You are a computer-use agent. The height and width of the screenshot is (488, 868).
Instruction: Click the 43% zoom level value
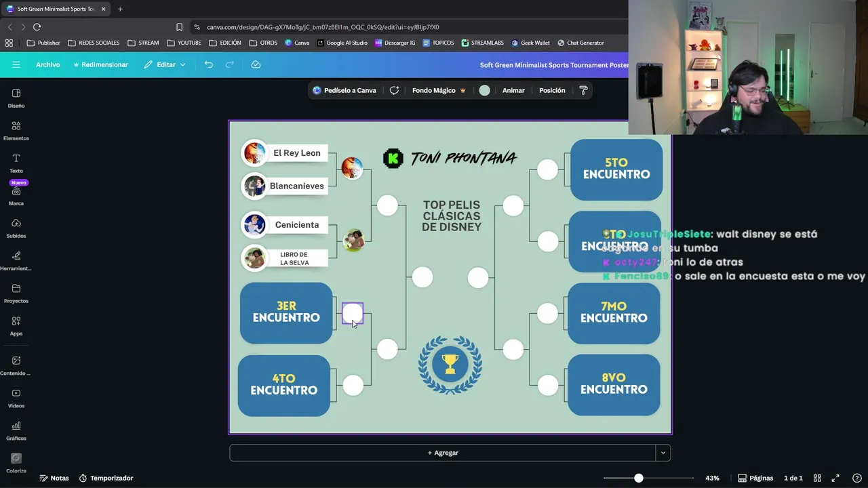(x=712, y=478)
